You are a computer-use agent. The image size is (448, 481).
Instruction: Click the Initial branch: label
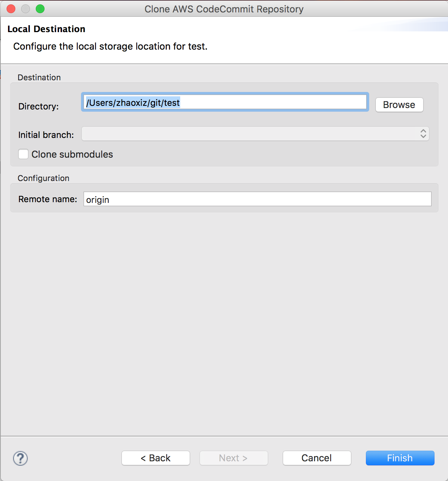click(46, 135)
